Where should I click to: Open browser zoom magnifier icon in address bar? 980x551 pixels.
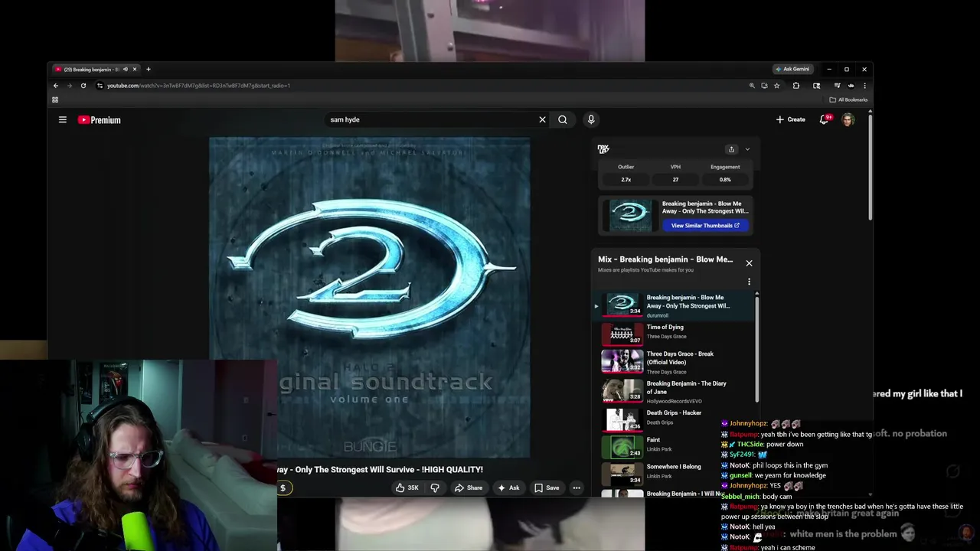pos(752,86)
